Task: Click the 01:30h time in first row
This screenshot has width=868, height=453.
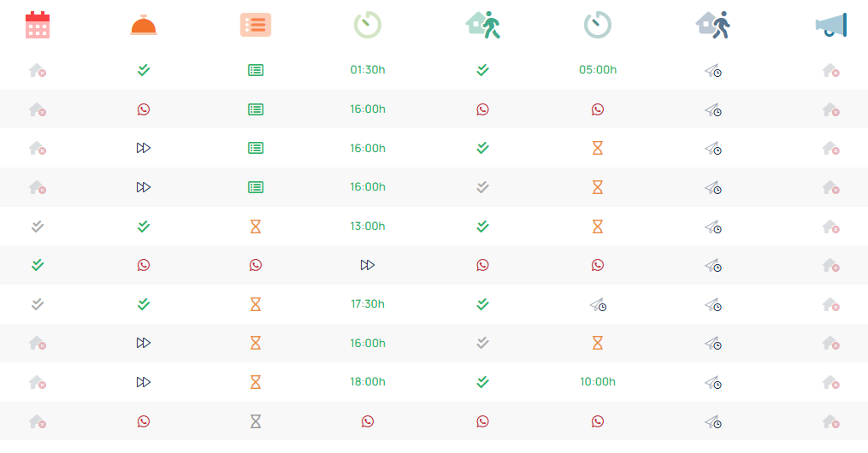Action: (368, 70)
